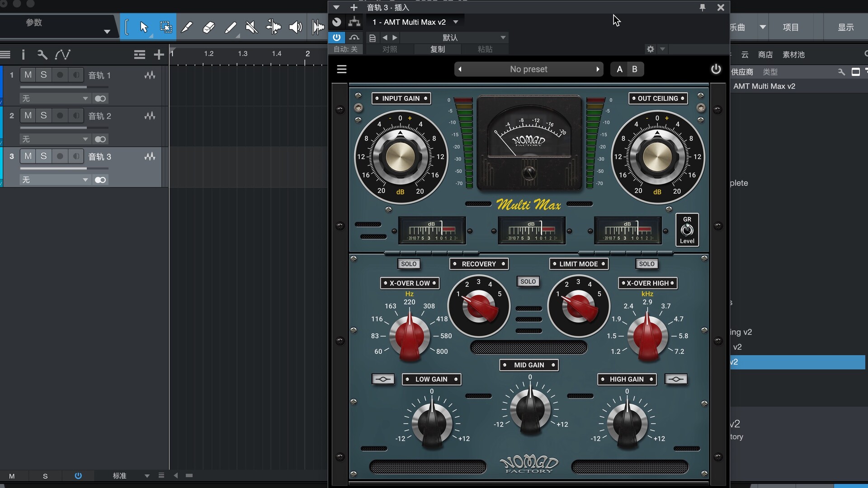Go to previous preset arrow

tap(460, 69)
